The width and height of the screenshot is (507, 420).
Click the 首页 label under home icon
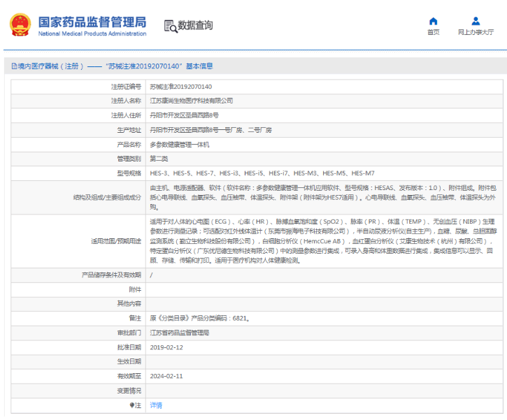pyautogui.click(x=434, y=32)
